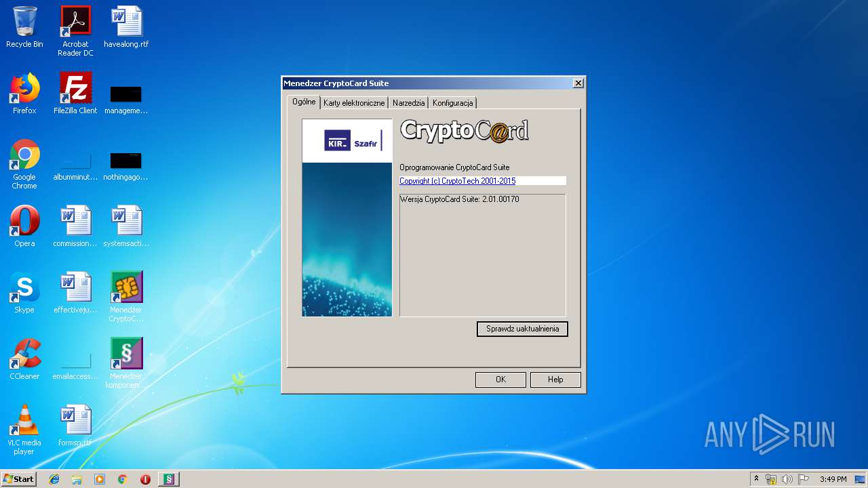Click Sprawdz uaktualnienia button
This screenshot has height=488, width=868.
[522, 329]
